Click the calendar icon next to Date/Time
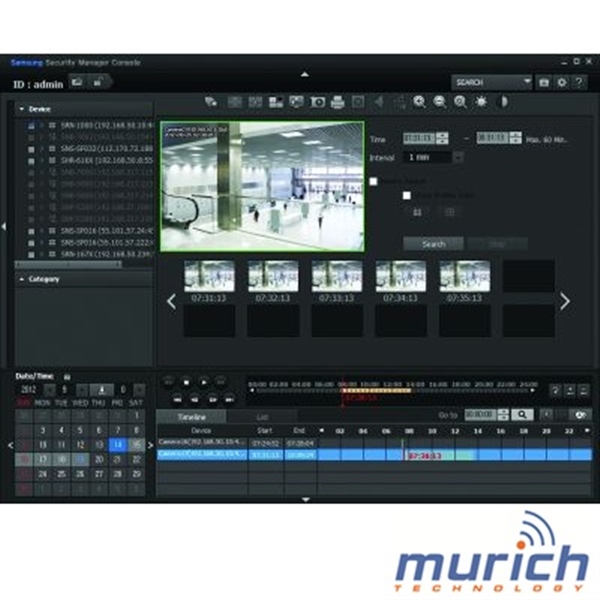 pos(67,377)
